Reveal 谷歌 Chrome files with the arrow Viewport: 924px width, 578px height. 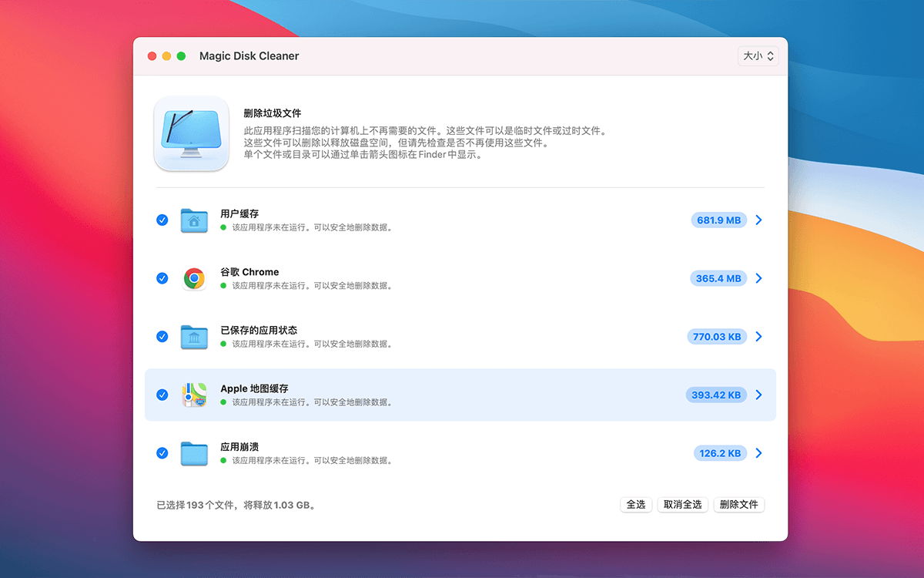758,278
